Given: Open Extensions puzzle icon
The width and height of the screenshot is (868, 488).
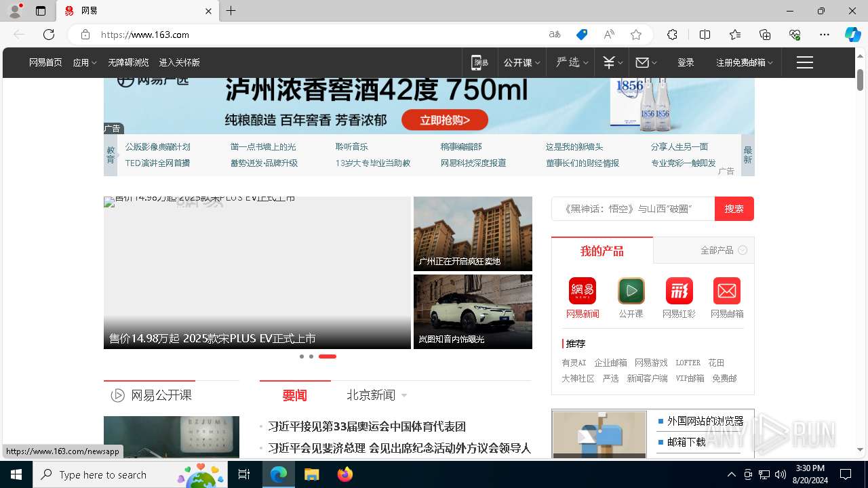Looking at the screenshot, I should [672, 35].
